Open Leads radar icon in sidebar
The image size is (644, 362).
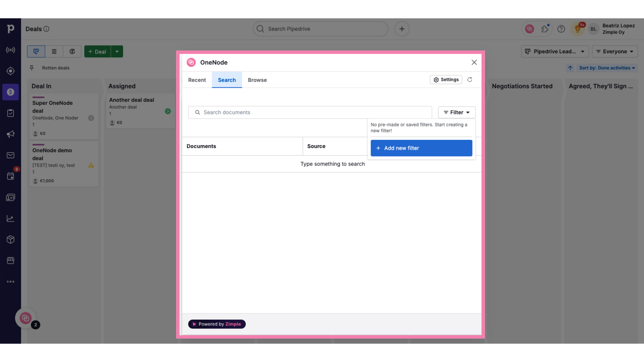tap(10, 50)
